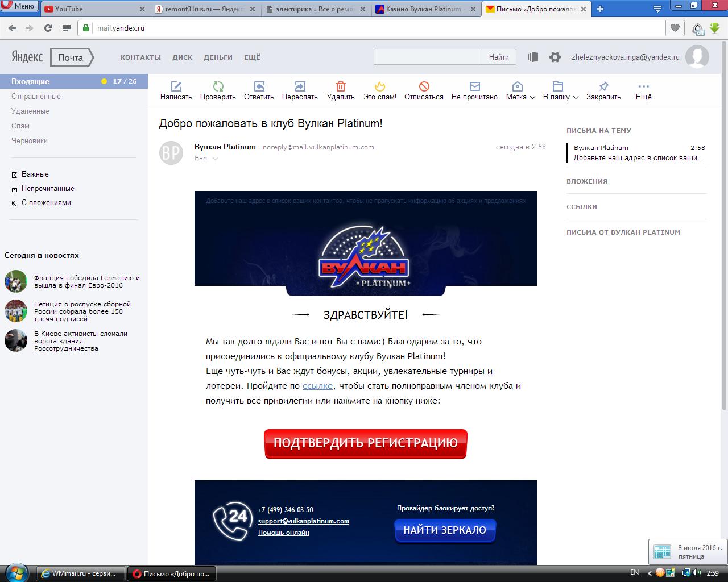Viewport: 728px width, 582px height.
Task: Filter by С вложениями messages
Action: (x=46, y=203)
